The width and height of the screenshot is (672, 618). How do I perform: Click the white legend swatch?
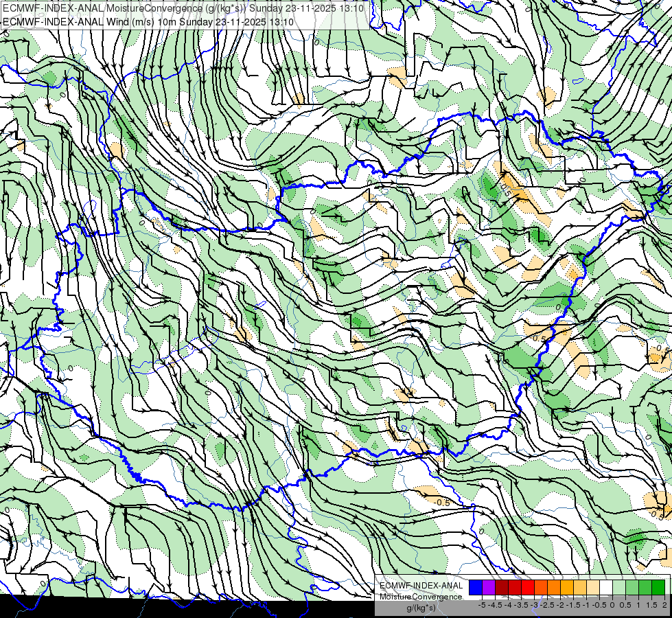tap(605, 588)
